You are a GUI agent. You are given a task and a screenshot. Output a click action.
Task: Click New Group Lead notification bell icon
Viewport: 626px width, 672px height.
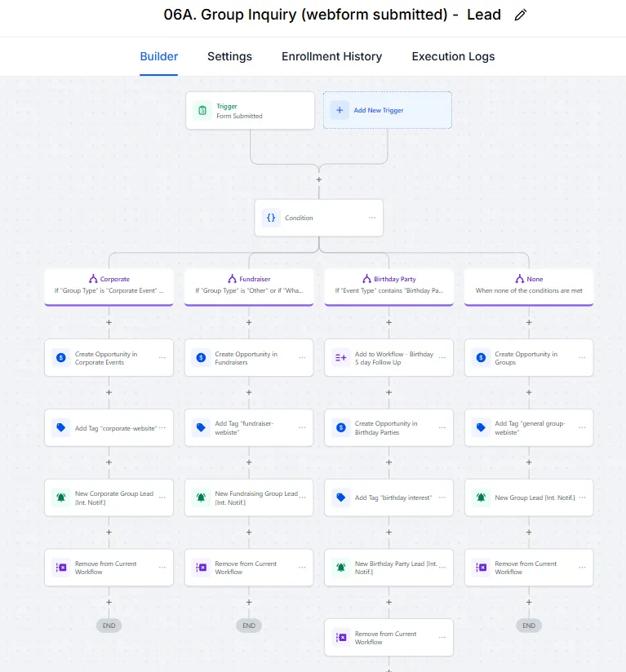(x=481, y=497)
